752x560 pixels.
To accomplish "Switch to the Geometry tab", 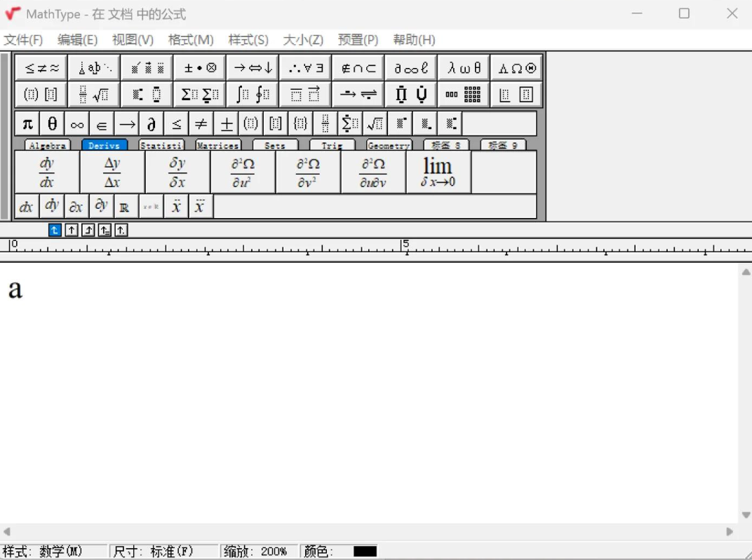I will click(x=389, y=145).
